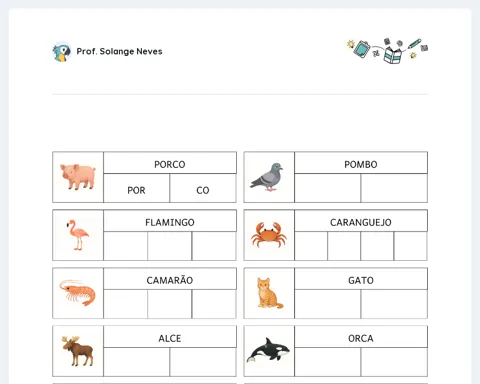The height and width of the screenshot is (384, 480).
Task: Click first empty syllable box under FLAMINGO
Action: click(126, 246)
